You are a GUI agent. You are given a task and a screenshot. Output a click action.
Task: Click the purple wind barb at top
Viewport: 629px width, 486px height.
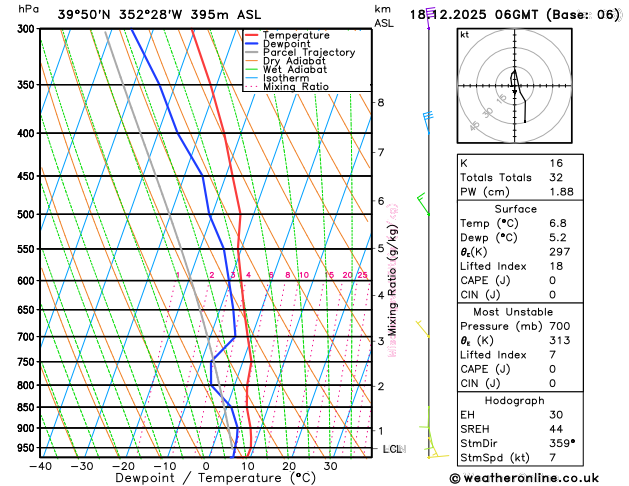pos(430,18)
